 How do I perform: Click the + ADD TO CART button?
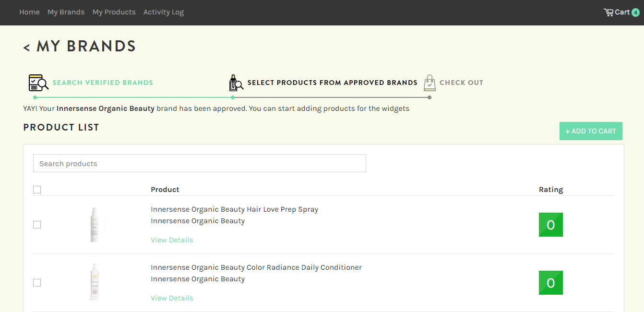591,131
